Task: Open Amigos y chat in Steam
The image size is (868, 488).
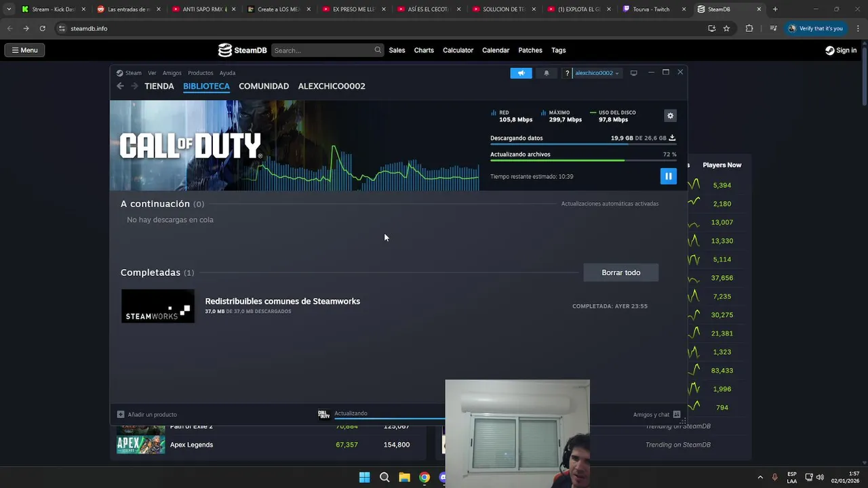Action: point(656,414)
